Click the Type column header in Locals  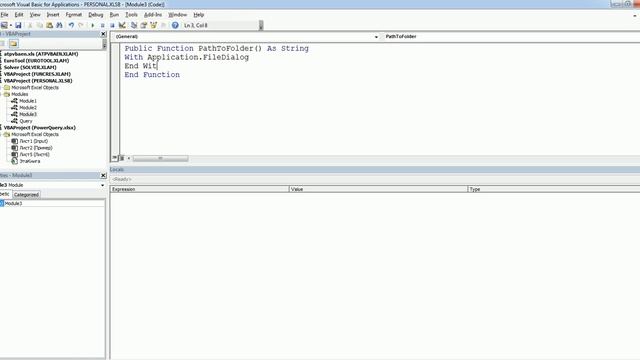point(554,189)
